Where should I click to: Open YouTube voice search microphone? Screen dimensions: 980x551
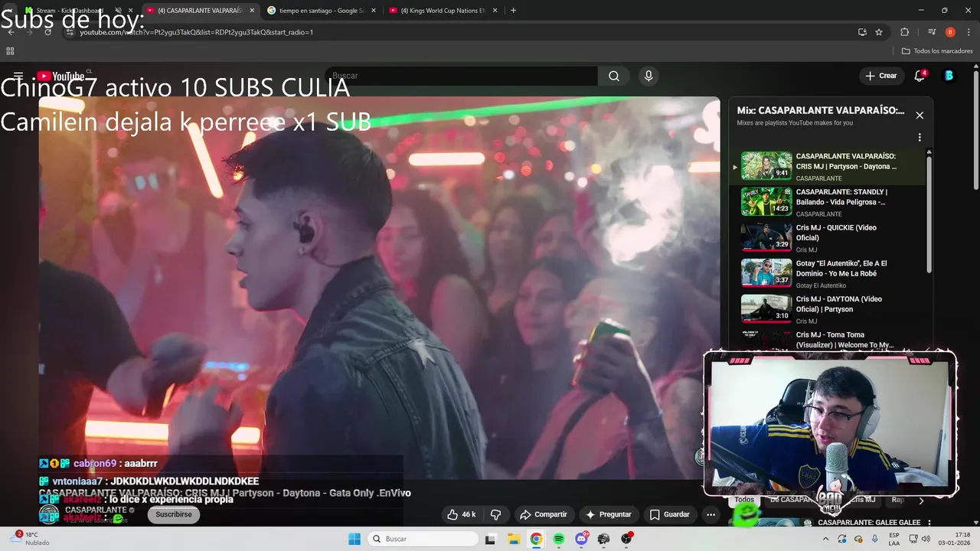[648, 76]
